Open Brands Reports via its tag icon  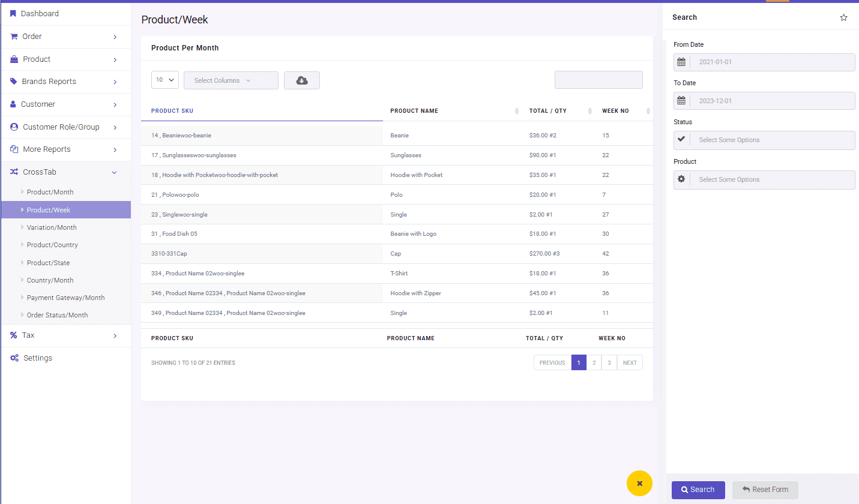tap(13, 82)
